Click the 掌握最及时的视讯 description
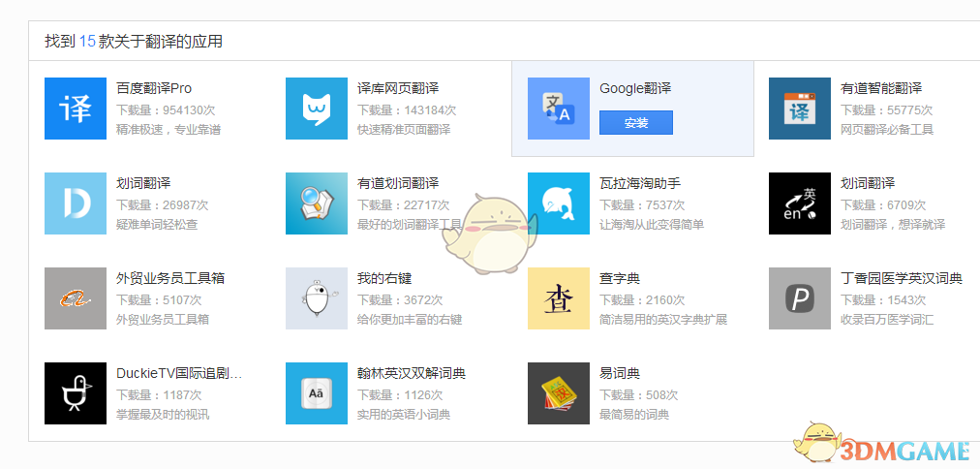 [x=163, y=415]
